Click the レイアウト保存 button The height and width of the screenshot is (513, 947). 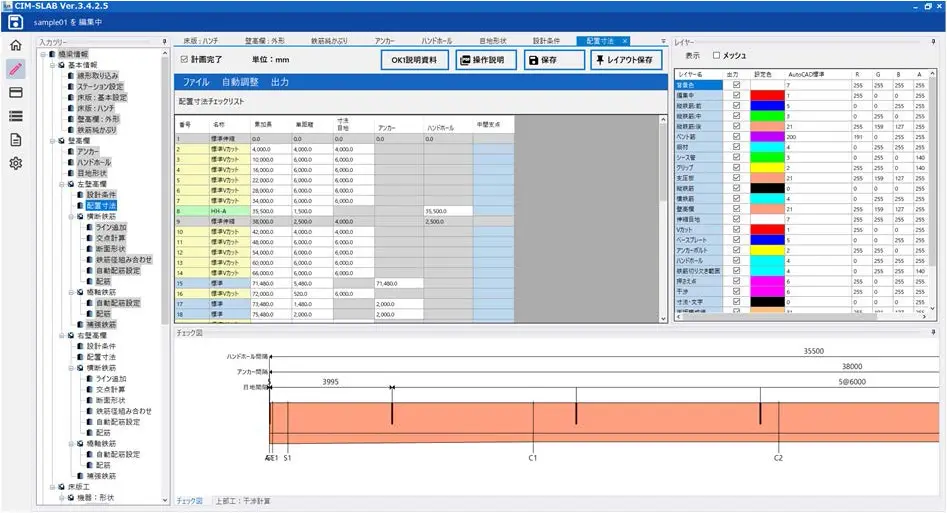click(x=626, y=60)
